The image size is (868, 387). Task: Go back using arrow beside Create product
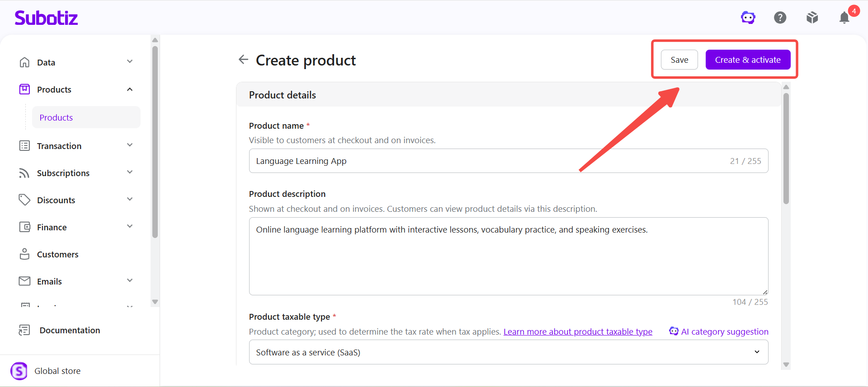[243, 60]
